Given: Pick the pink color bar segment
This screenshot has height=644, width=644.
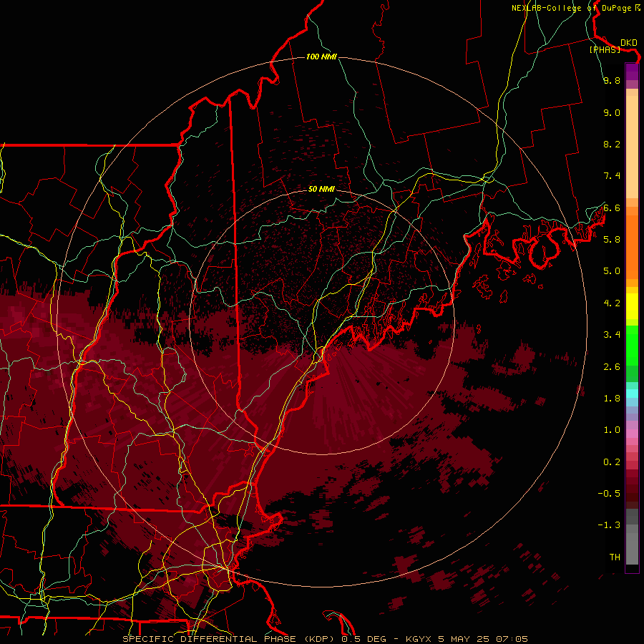Looking at the screenshot, I should (632, 434).
